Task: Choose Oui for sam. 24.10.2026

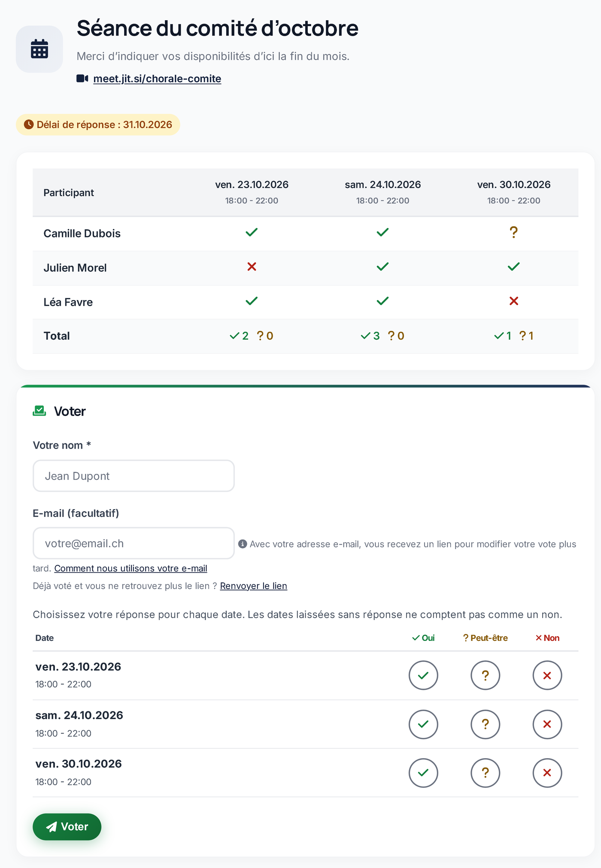Action: (423, 724)
